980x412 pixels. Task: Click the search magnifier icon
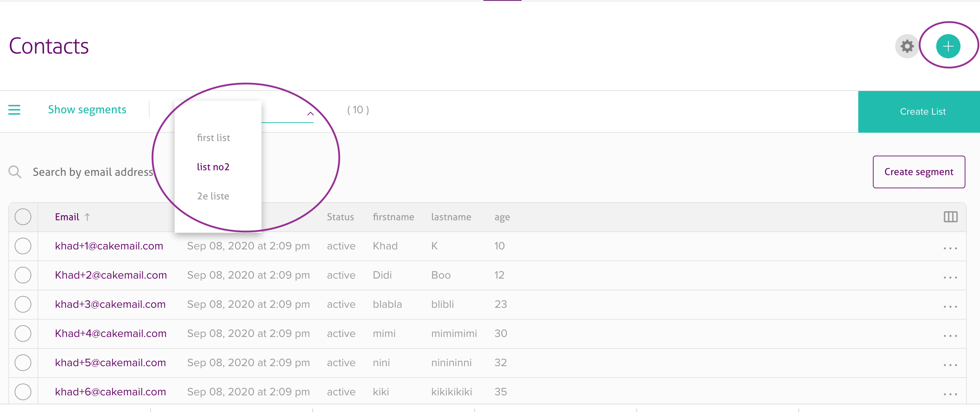click(15, 172)
